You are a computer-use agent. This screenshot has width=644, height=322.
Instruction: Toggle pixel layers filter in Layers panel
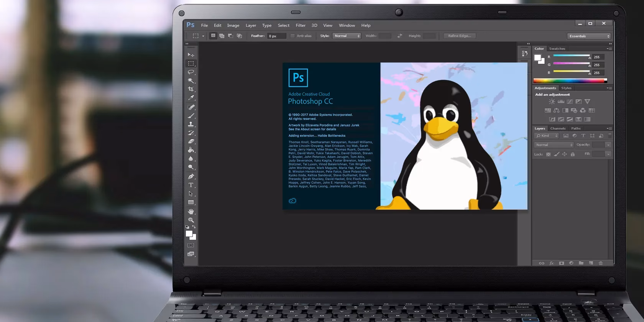coord(566,136)
